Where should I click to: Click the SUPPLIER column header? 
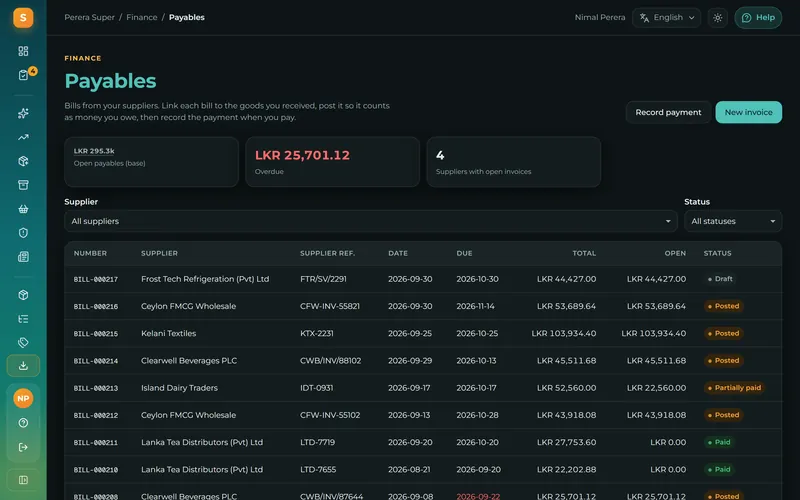[159, 253]
